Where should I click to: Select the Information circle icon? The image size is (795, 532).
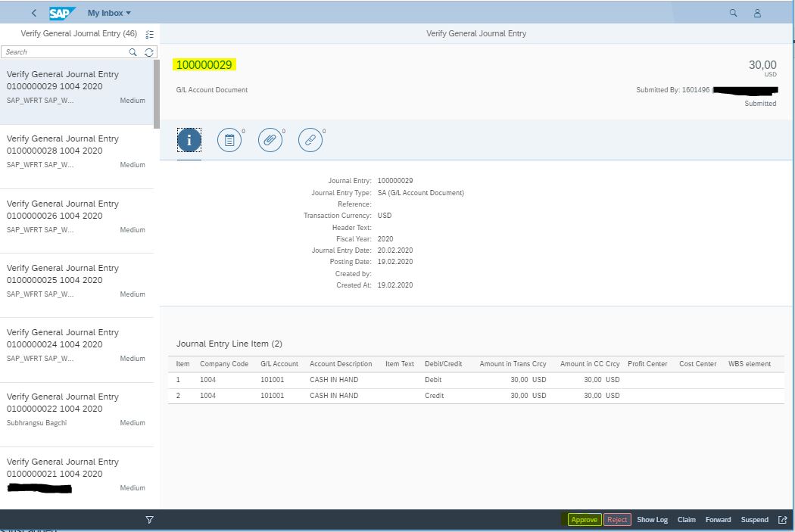click(x=189, y=139)
